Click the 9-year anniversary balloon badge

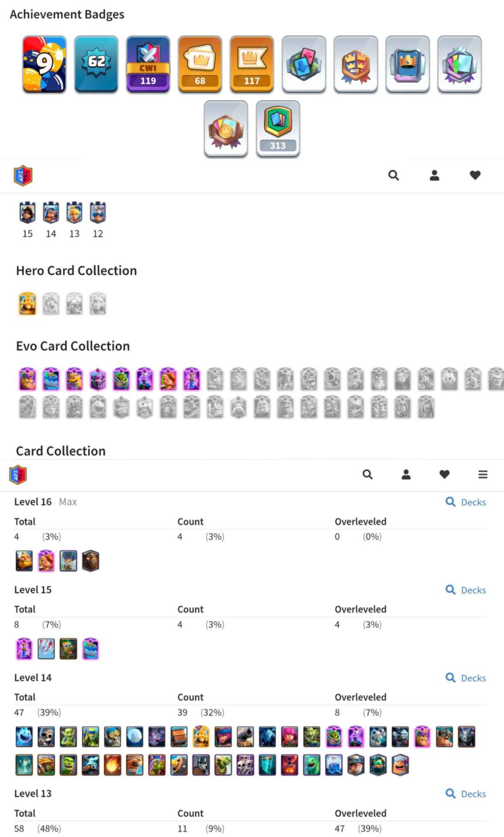pyautogui.click(x=44, y=65)
